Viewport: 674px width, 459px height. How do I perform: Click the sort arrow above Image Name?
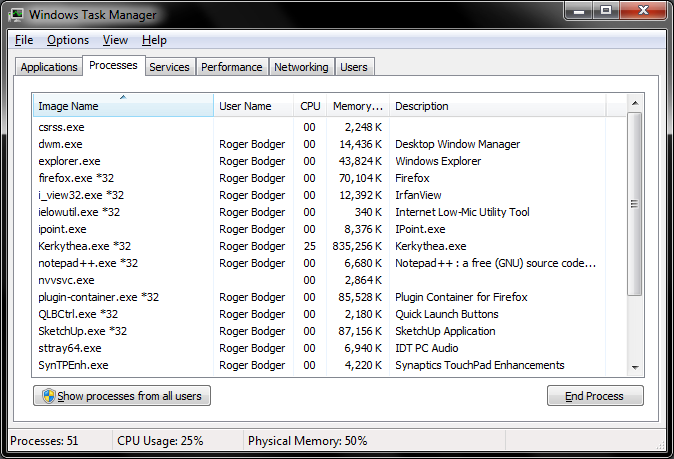(123, 97)
